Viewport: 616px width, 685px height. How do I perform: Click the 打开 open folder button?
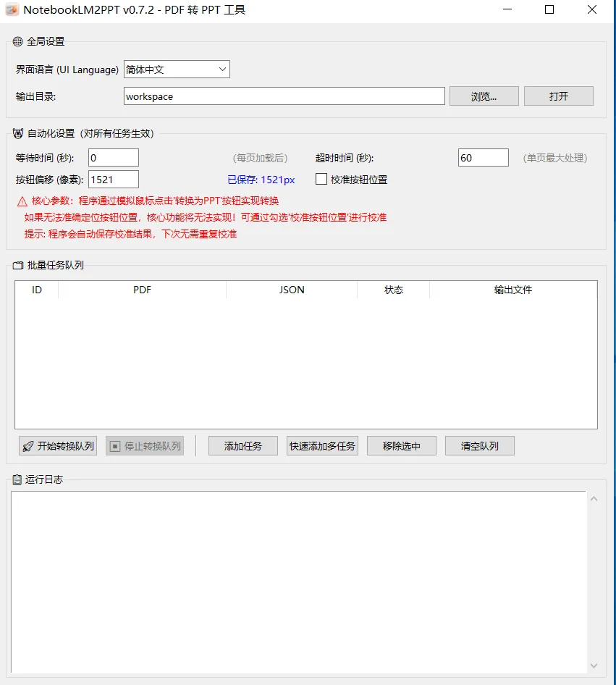[559, 96]
